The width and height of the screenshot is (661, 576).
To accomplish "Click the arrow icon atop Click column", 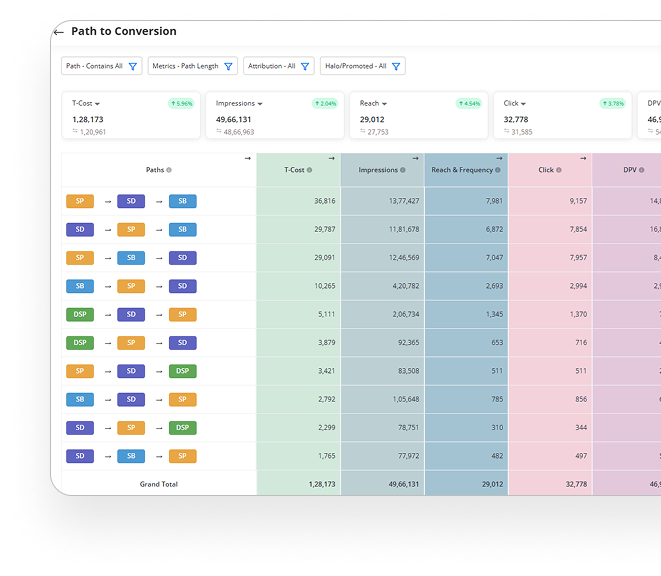I will point(583,158).
